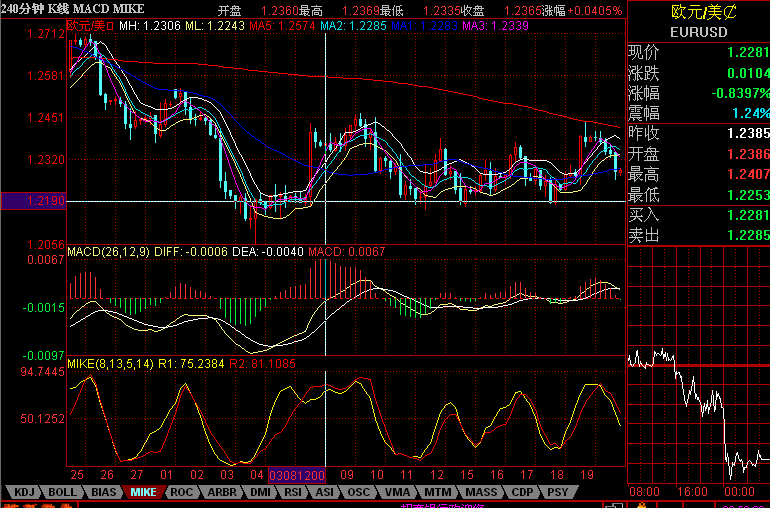
Task: Switch to the BIAS indicator tab
Action: (104, 492)
